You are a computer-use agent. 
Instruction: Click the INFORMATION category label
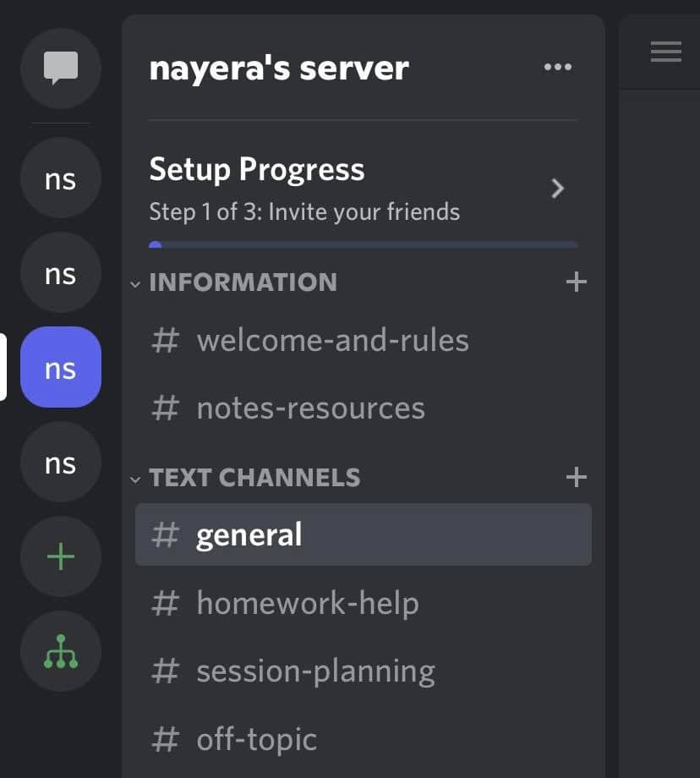(243, 282)
